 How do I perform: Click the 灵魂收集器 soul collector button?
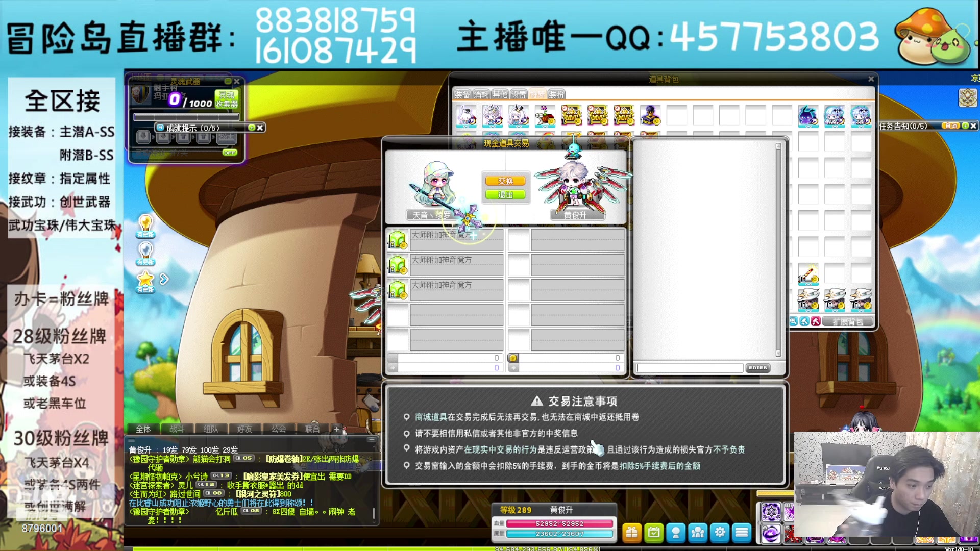click(x=227, y=99)
